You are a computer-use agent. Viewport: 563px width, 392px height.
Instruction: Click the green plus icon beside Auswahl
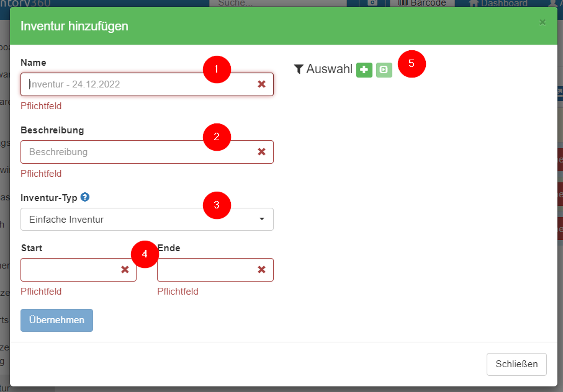click(x=364, y=69)
